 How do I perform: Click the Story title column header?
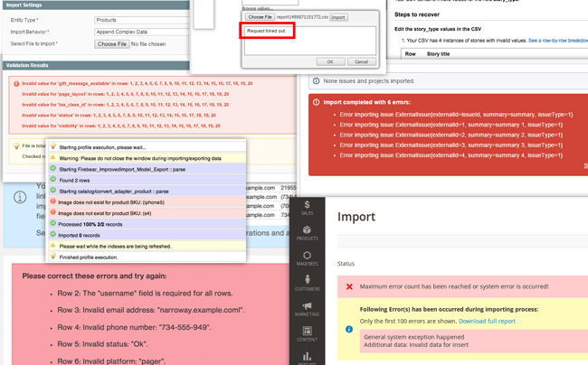438,54
